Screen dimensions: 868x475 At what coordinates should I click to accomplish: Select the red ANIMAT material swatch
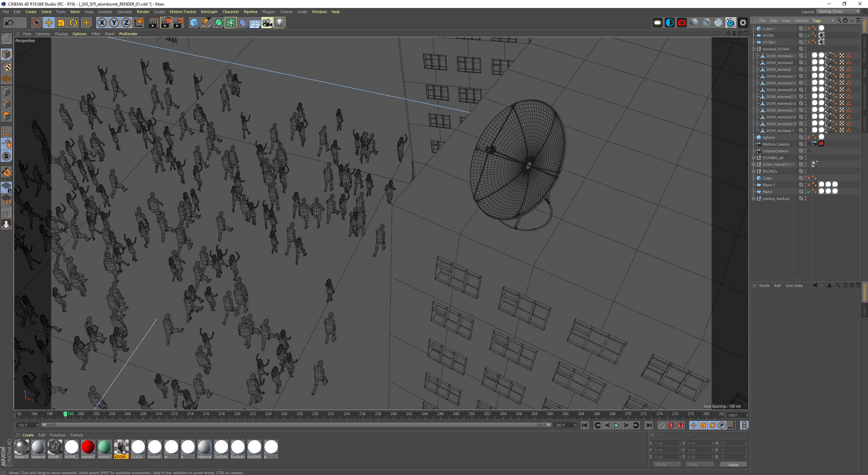(88, 447)
